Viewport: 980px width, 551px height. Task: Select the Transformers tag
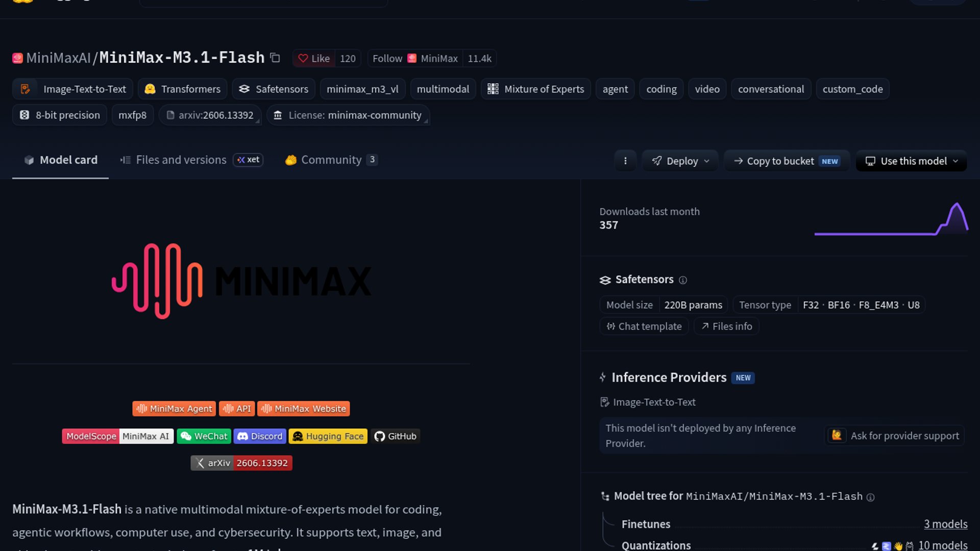point(182,89)
